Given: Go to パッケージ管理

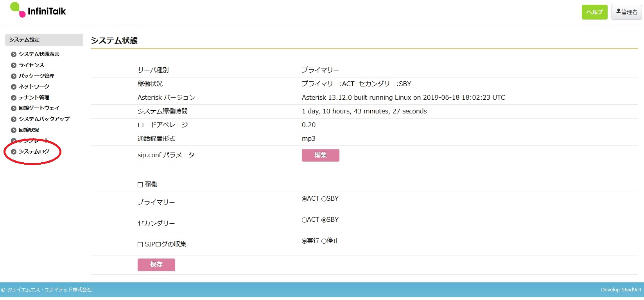Looking at the screenshot, I should pos(36,76).
